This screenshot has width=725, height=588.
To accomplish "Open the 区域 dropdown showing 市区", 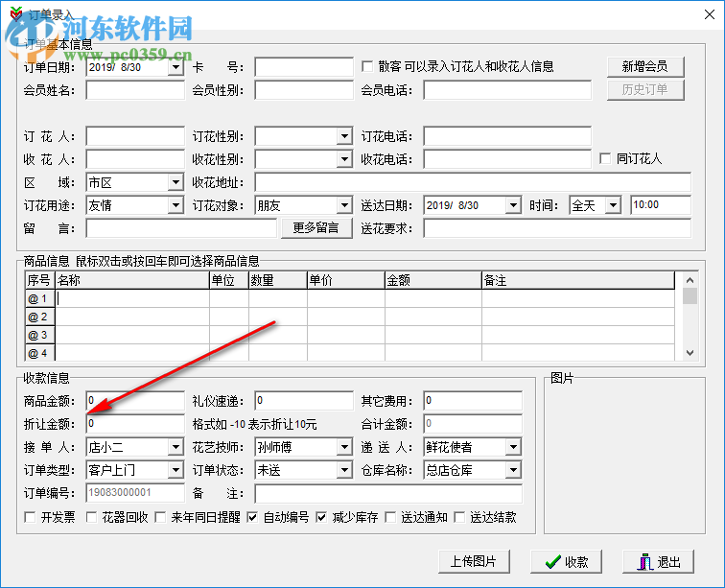I will click(x=175, y=182).
